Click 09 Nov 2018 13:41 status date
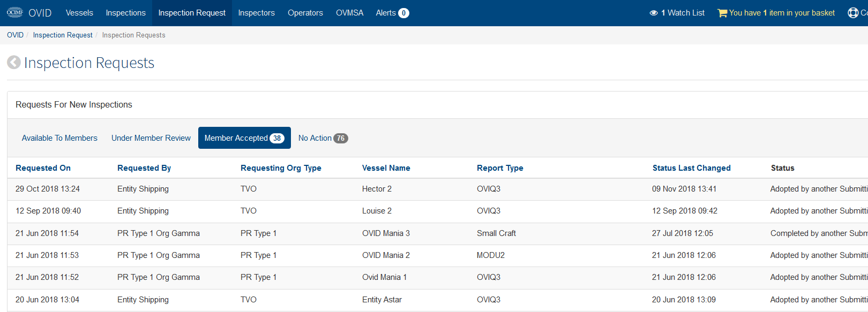The height and width of the screenshot is (312, 868). [x=684, y=189]
